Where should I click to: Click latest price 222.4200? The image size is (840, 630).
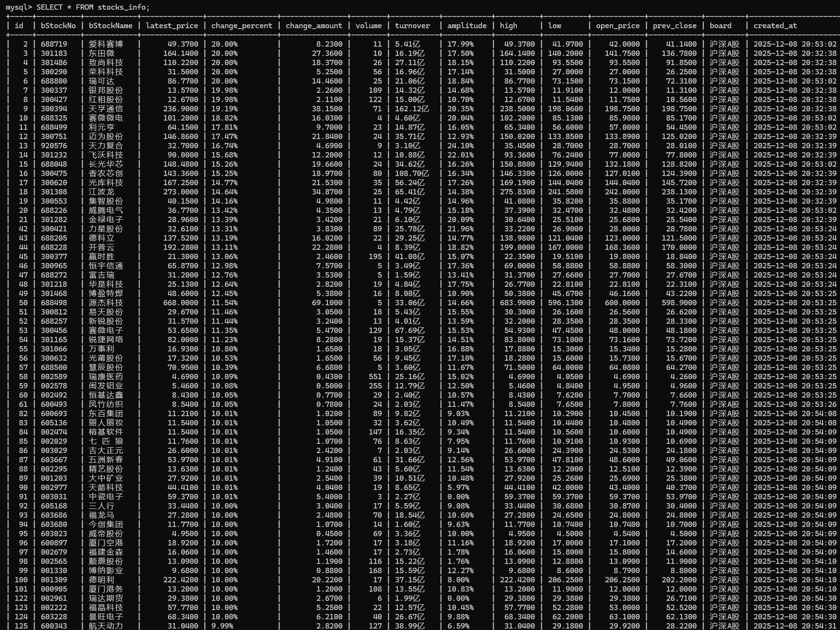[x=181, y=580]
